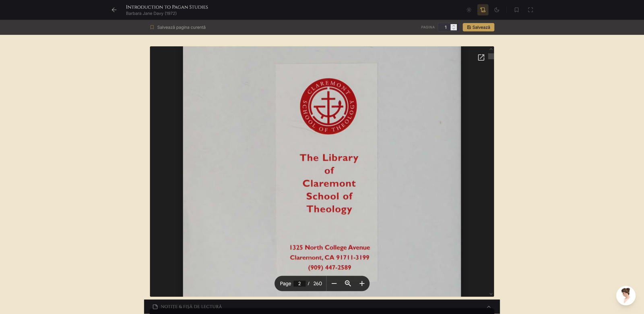Switch to light theme sun icon

pos(469,10)
